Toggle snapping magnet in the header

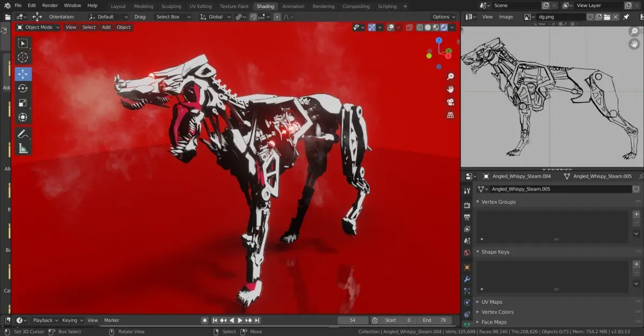(x=253, y=17)
